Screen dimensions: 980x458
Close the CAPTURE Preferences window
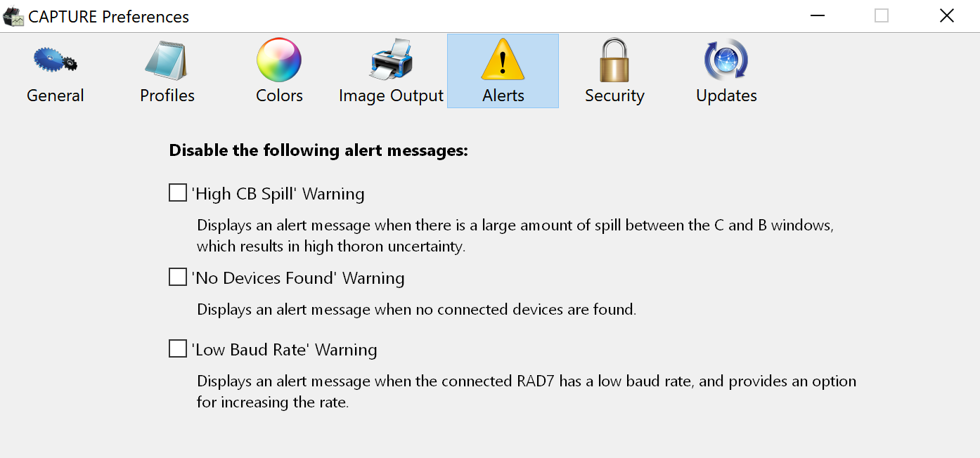point(946,15)
